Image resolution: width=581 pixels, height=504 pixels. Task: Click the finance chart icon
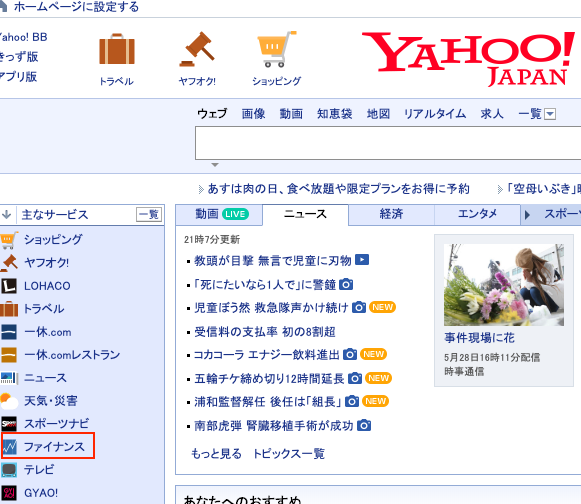[x=10, y=447]
